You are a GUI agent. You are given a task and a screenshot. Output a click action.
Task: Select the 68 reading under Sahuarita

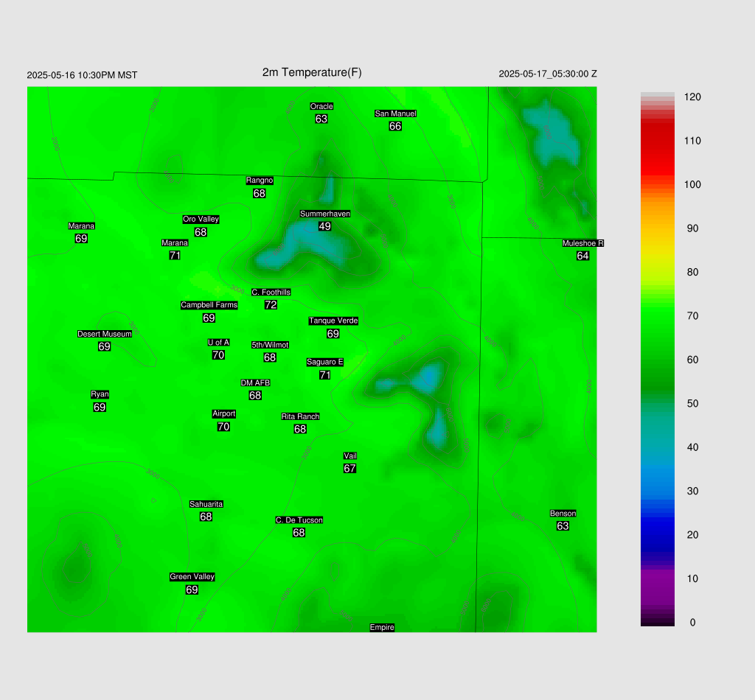coord(206,517)
